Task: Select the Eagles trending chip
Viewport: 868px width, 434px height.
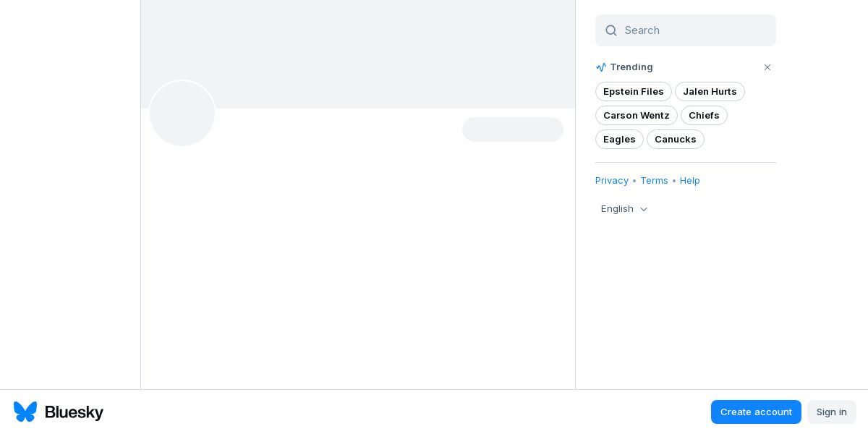Action: 619,140
